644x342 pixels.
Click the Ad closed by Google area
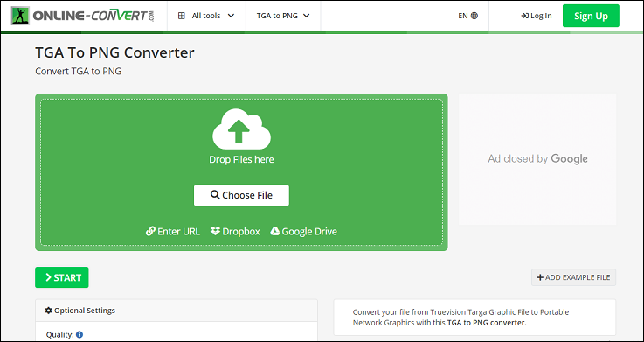pyautogui.click(x=537, y=159)
